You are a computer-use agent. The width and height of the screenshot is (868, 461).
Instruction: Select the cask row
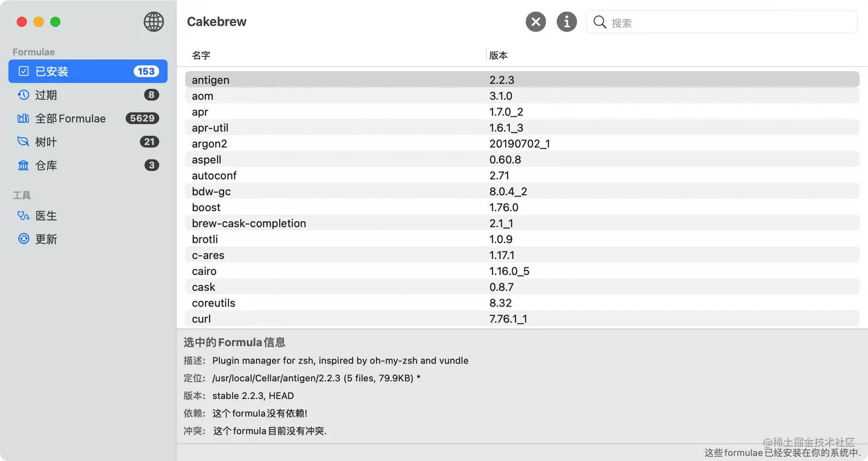click(x=522, y=287)
